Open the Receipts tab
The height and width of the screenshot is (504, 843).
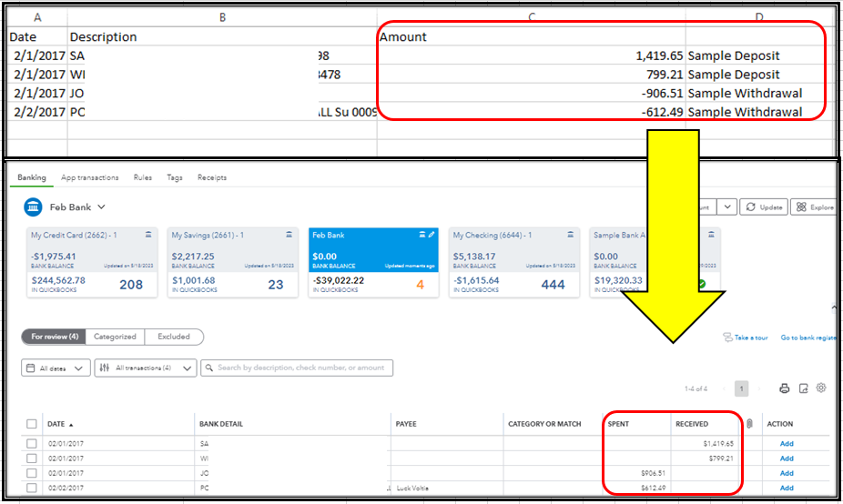tap(212, 177)
